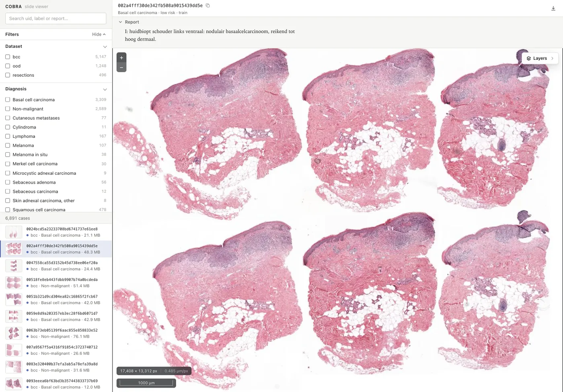This screenshot has width=563, height=392.
Task: Open case 007a9567f5a4316f91854c3723740712
Action: pyautogui.click(x=56, y=350)
